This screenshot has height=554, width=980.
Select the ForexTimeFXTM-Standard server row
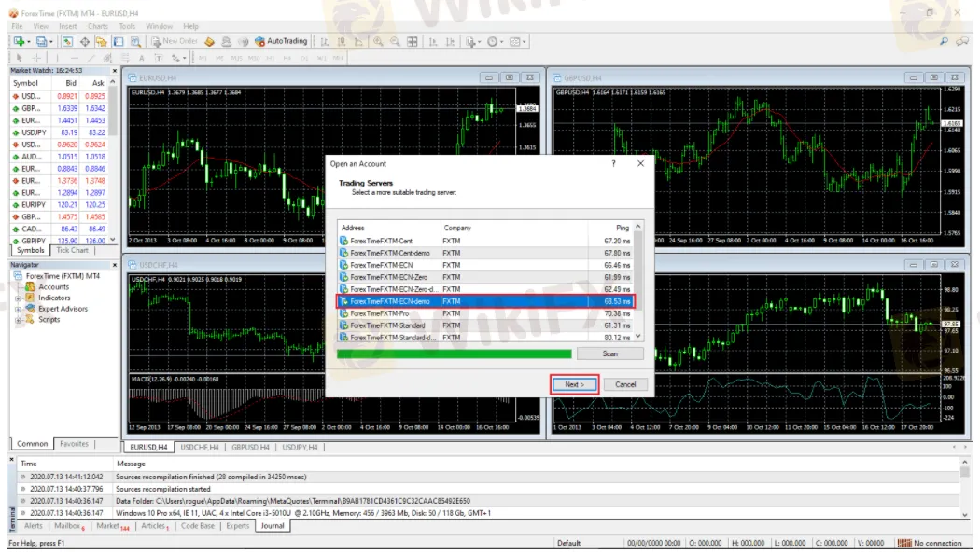pos(485,325)
